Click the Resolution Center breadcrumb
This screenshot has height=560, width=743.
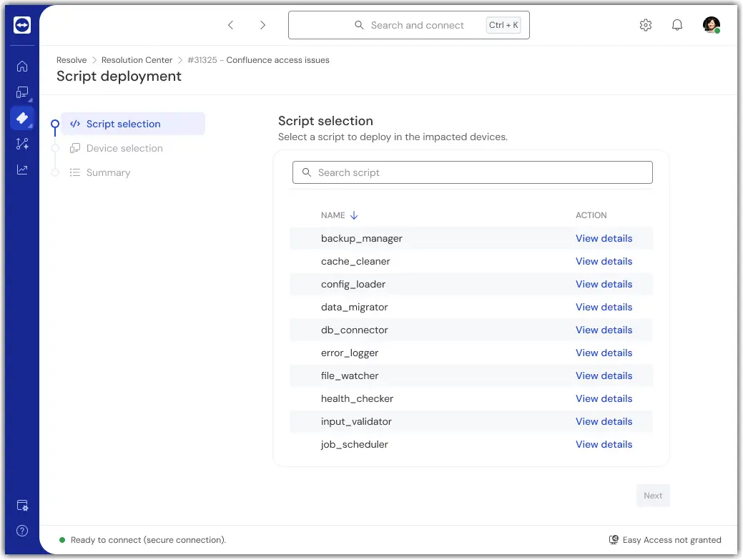137,60
